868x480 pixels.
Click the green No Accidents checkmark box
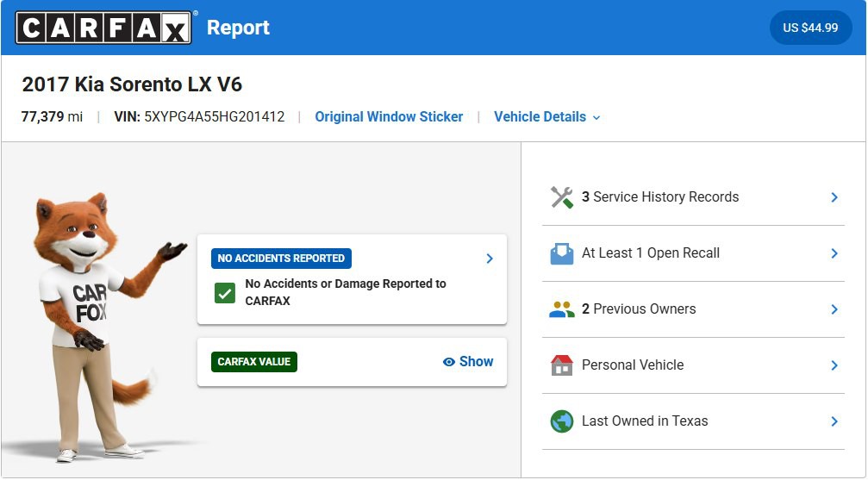coord(225,293)
